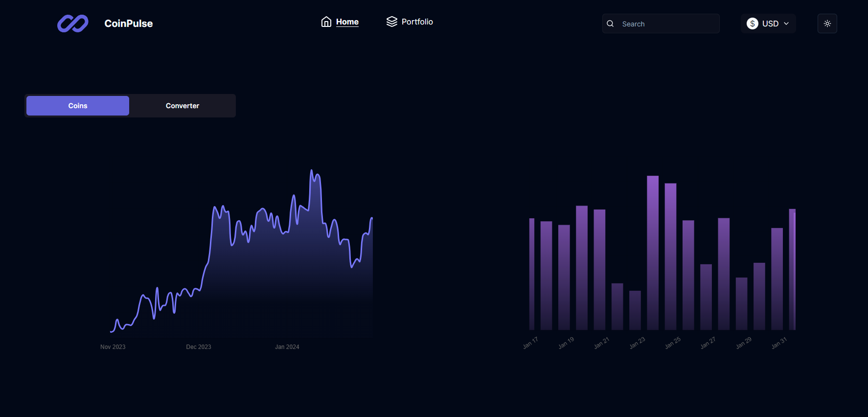Click the Jan 2024 axis label
The height and width of the screenshot is (417, 868).
click(287, 347)
